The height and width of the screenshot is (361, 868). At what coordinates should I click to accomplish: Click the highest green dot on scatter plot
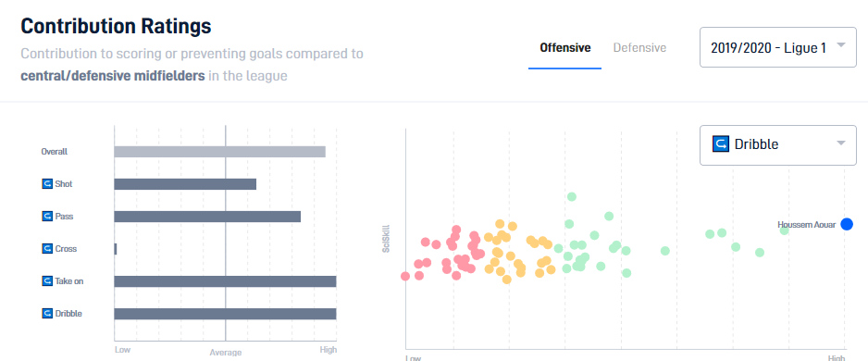572,196
